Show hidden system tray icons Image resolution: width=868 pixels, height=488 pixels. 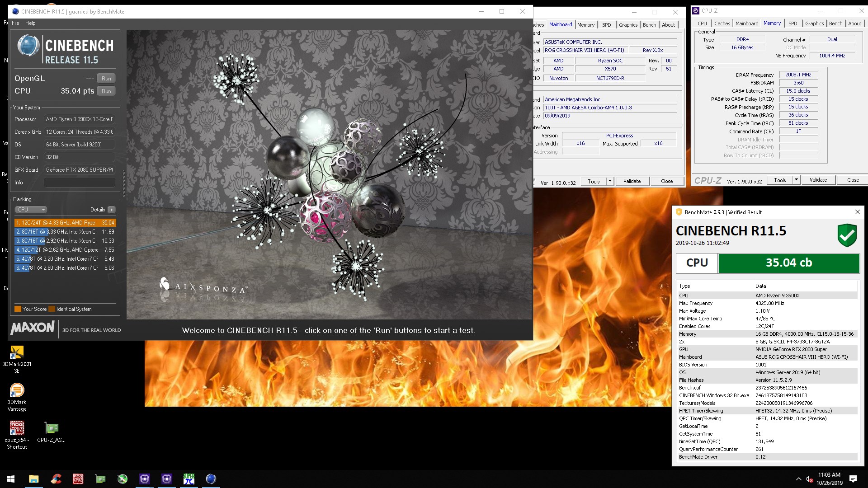click(x=798, y=479)
